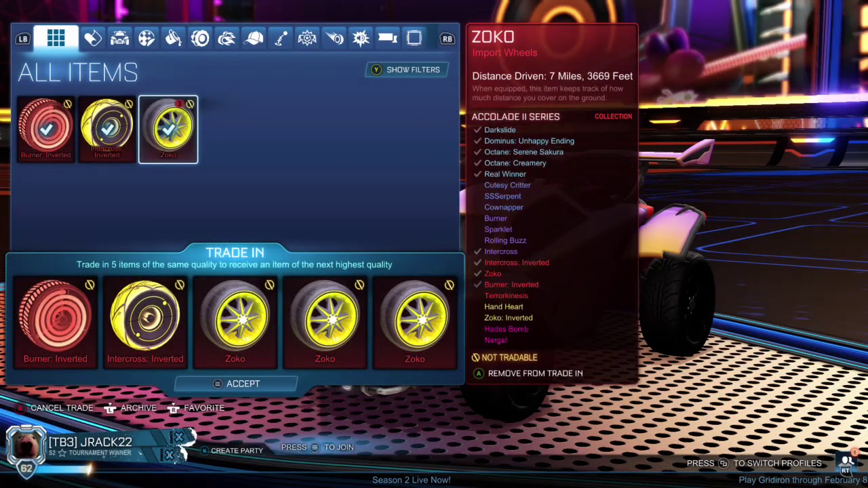This screenshot has height=488, width=868.
Task: Click Hand Heart list entry
Action: 504,307
